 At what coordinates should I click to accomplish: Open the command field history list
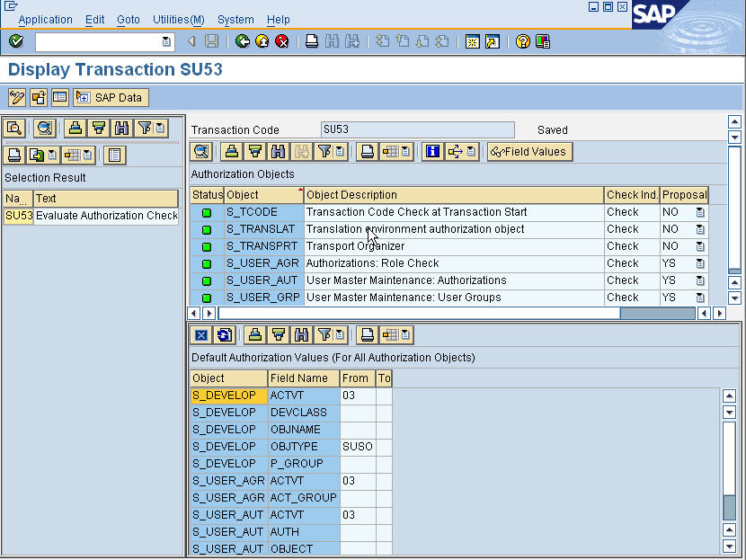point(164,40)
